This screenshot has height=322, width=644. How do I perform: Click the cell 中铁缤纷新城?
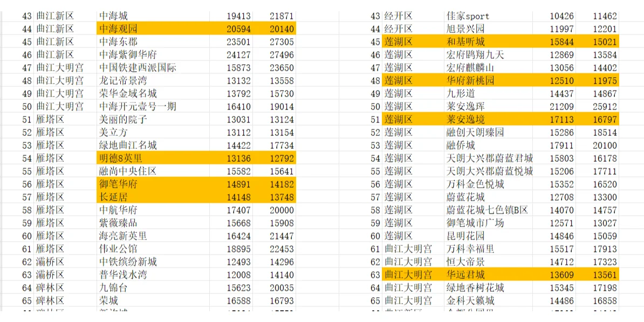[x=153, y=262]
